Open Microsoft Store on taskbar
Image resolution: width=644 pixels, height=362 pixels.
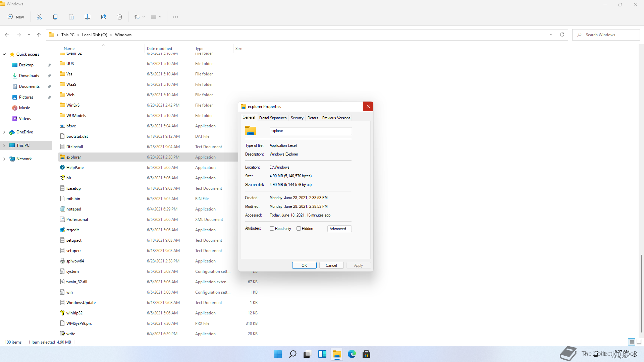(367, 354)
